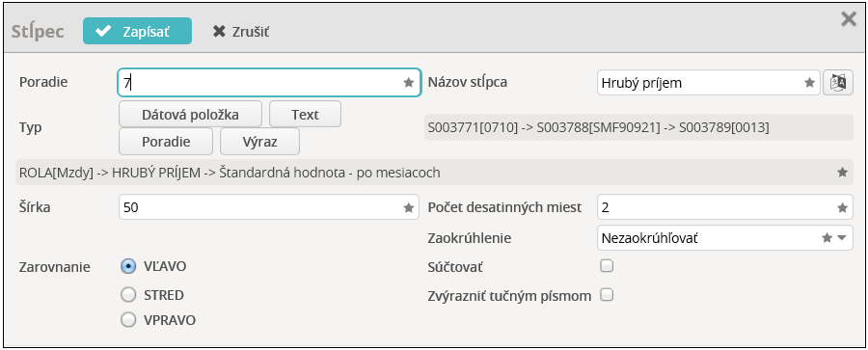Screen dimensions: 868x350
Task: Click the ROLA[Mzdy] HRUBÝ PRÍJEM path row
Action: pos(435,173)
